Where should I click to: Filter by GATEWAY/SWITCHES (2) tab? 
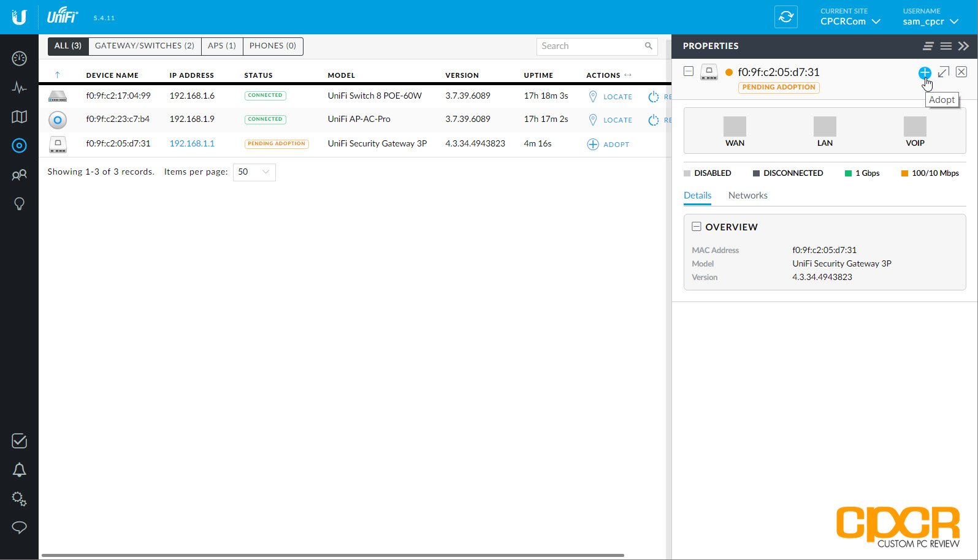(145, 46)
